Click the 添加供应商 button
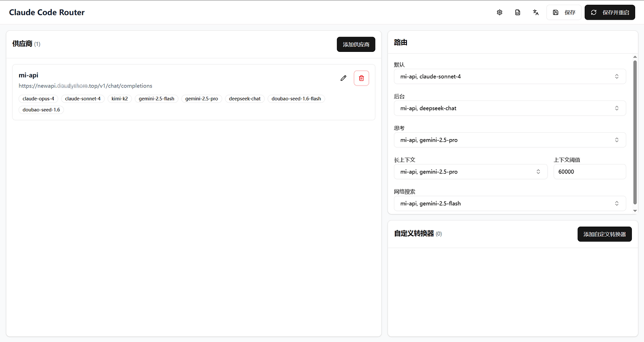Screen dimensions: 644x342 click(x=356, y=44)
